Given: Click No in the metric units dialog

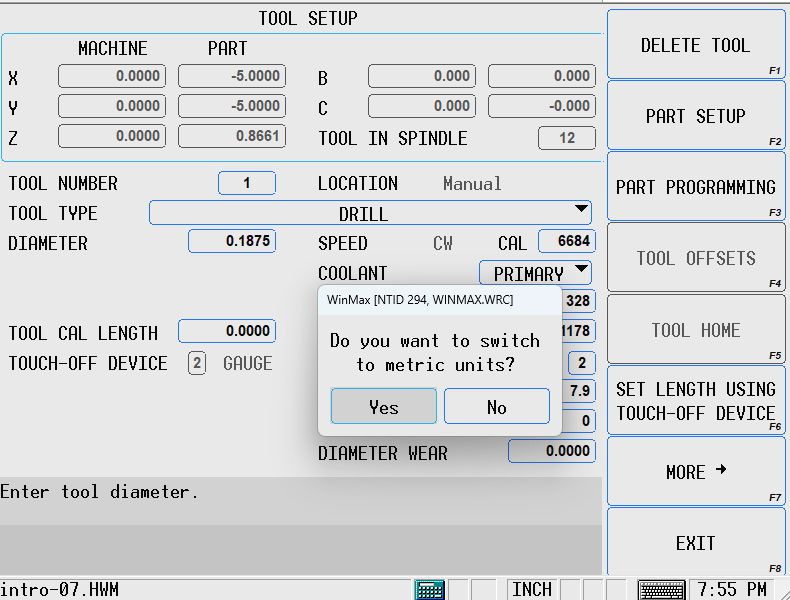Looking at the screenshot, I should (x=496, y=407).
